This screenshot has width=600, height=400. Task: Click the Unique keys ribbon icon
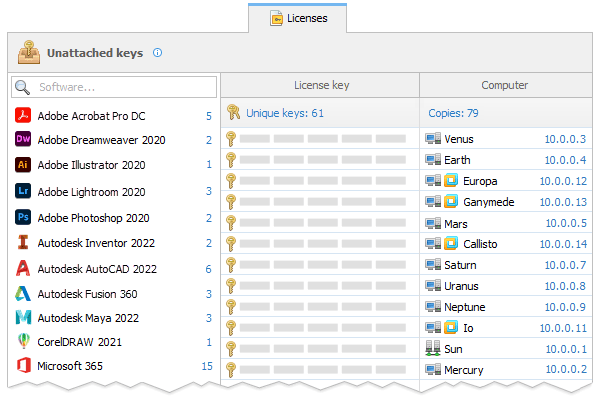(x=233, y=113)
